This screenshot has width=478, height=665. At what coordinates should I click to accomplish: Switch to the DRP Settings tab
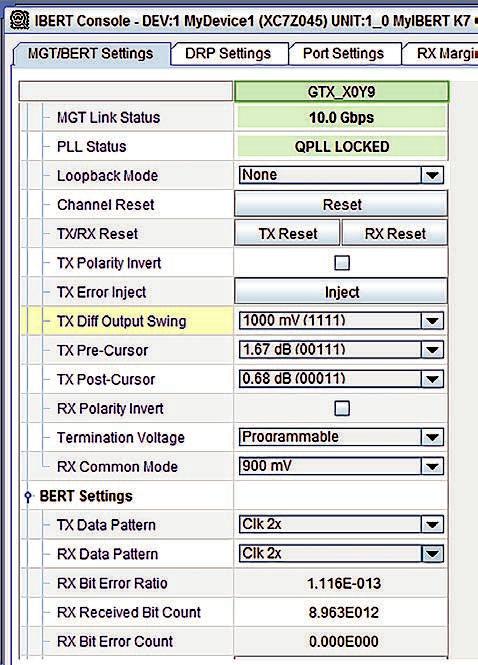pyautogui.click(x=228, y=54)
